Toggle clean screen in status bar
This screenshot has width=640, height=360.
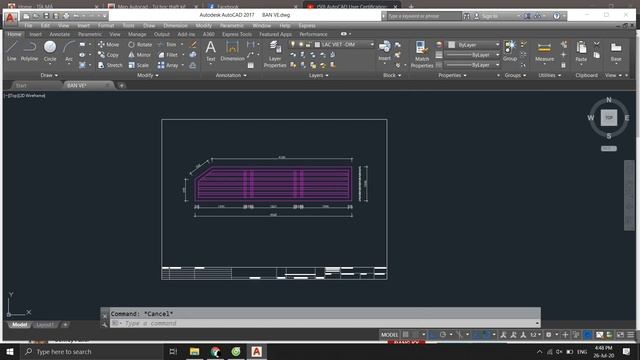click(620, 335)
